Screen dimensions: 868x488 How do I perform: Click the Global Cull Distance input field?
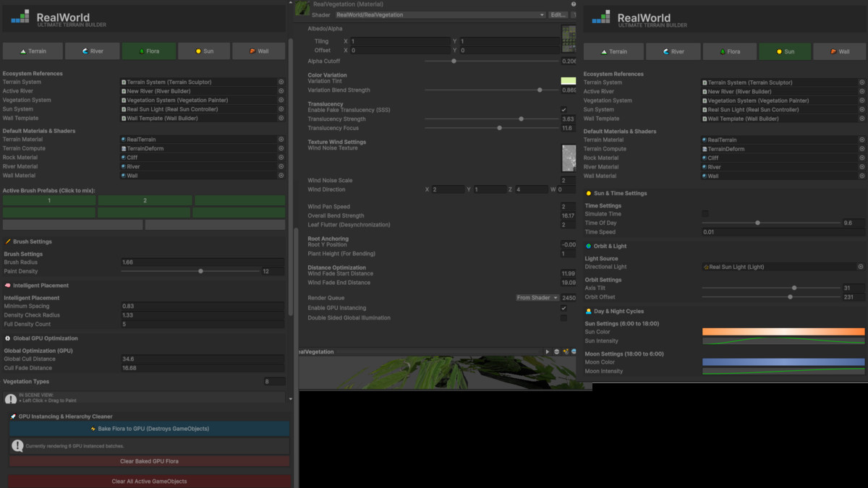[x=203, y=359]
